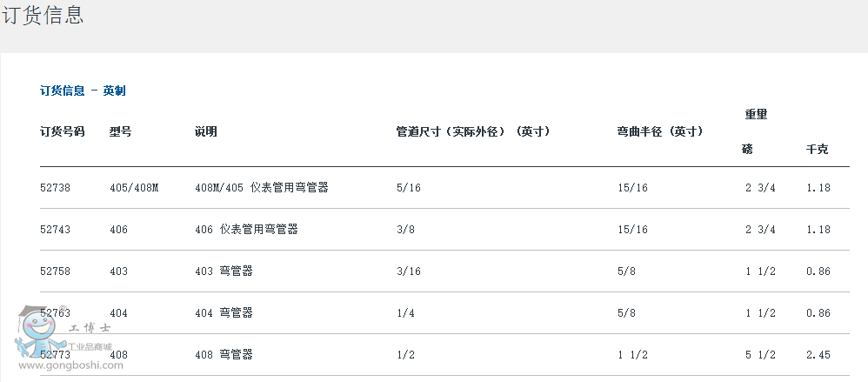Click the 订货信息 page heading
This screenshot has height=382, width=868.
point(43,16)
